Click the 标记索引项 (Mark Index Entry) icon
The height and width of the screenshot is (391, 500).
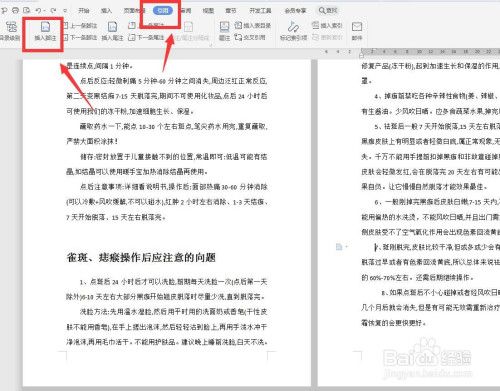tap(293, 27)
